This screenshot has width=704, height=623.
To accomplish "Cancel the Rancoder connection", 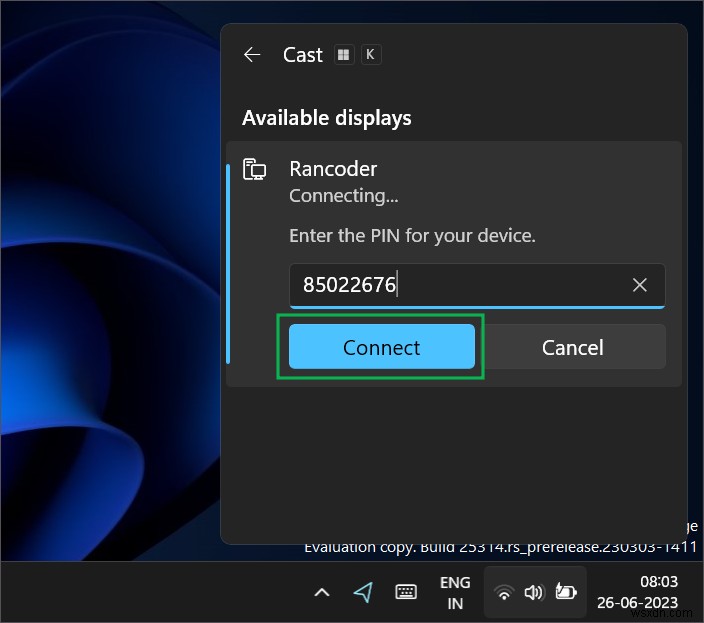I will 572,347.
